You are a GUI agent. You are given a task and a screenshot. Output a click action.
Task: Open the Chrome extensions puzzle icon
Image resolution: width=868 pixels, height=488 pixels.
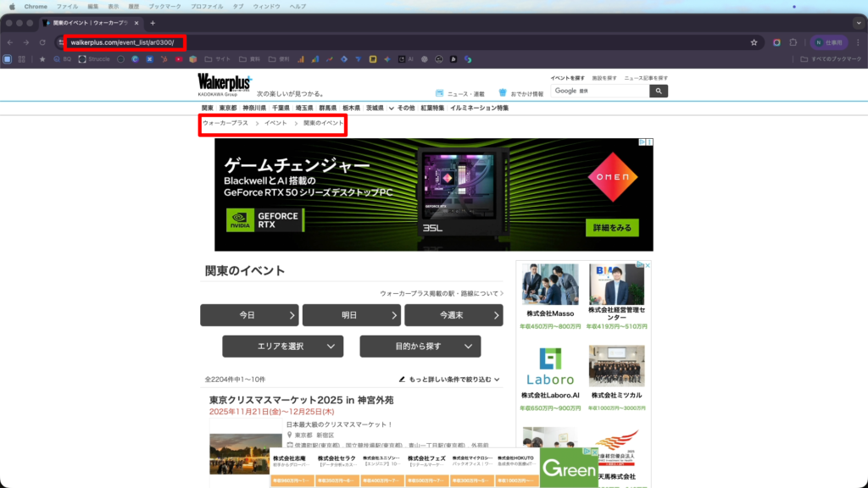(x=793, y=42)
